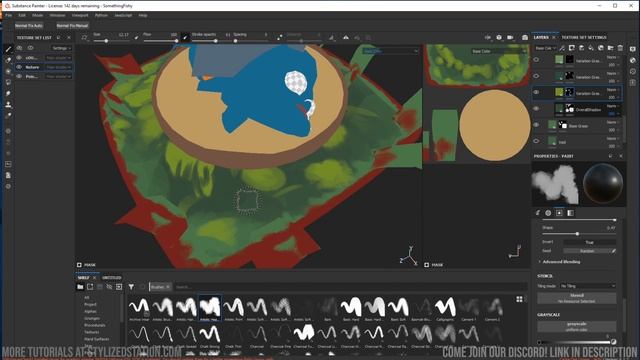Select the Paint brush tool
The height and width of the screenshot is (360, 640).
click(8, 49)
